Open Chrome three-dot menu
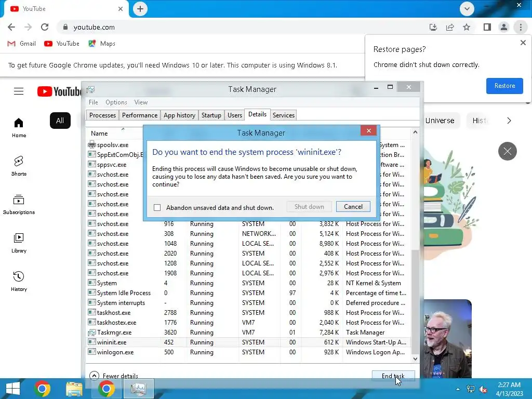This screenshot has height=399, width=532. click(521, 27)
